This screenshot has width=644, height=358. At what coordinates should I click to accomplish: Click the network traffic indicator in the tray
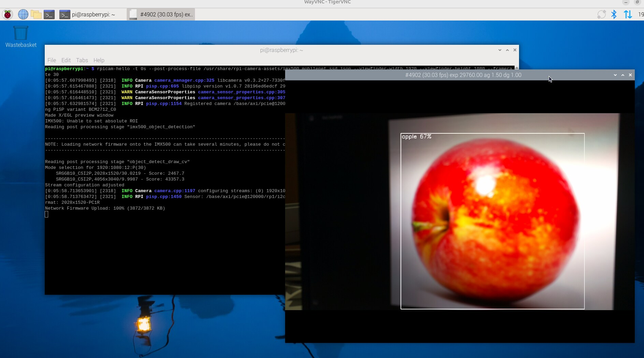(628, 14)
